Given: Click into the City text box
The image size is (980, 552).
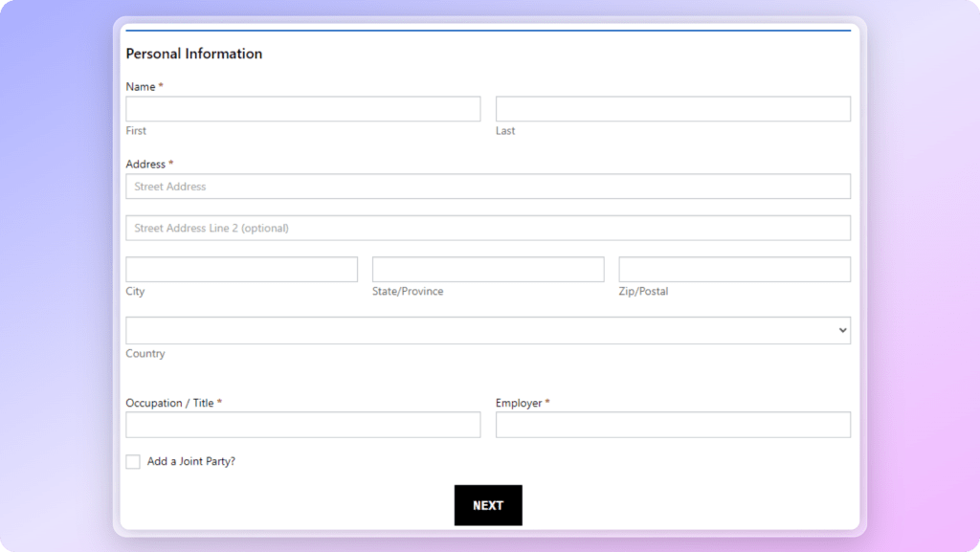Looking at the screenshot, I should click(241, 270).
